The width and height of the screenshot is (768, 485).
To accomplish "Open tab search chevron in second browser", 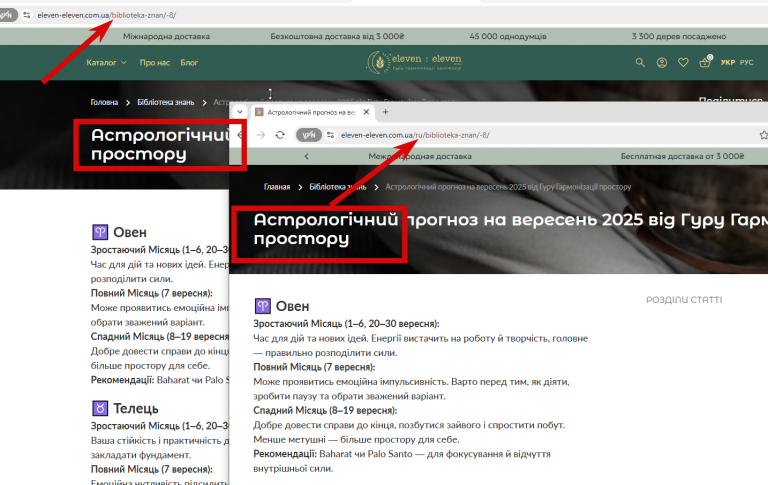I will (x=240, y=112).
